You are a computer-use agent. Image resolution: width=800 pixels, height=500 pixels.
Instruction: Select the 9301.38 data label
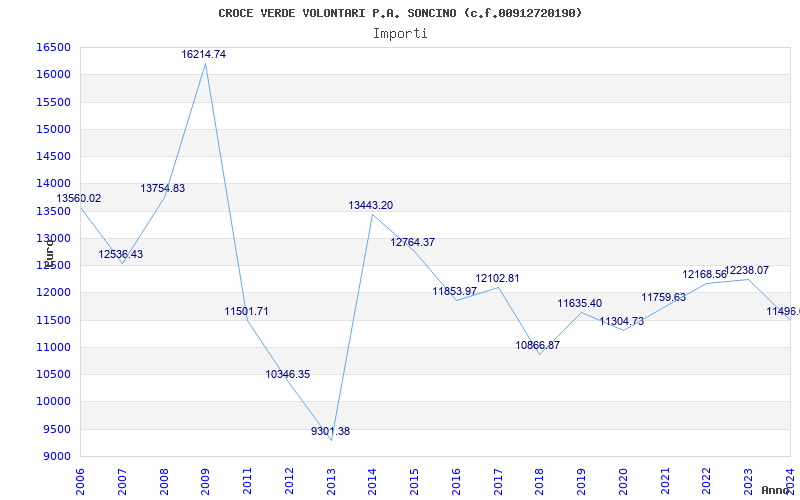(x=331, y=431)
